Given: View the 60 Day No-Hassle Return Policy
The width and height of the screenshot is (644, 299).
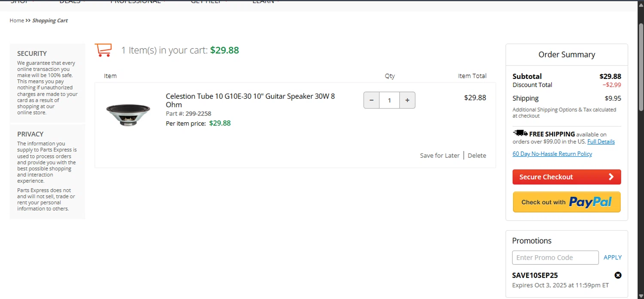Looking at the screenshot, I should [x=552, y=154].
